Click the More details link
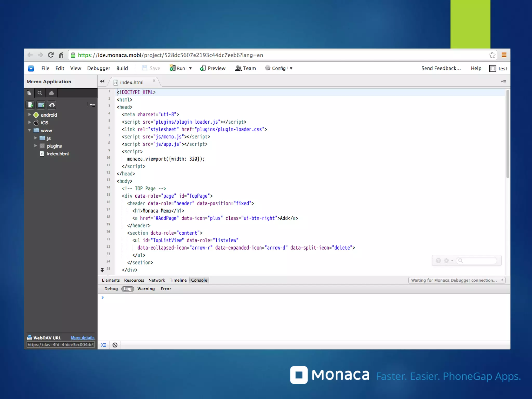The height and width of the screenshot is (399, 532). point(83,338)
